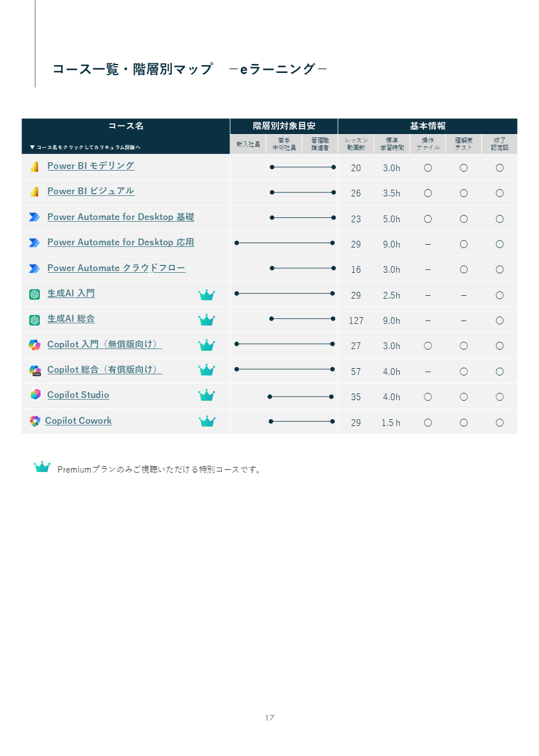Click the コース一覧・階層別マップ page title
Image resolution: width=539 pixels, height=756 pixels.
click(x=189, y=69)
